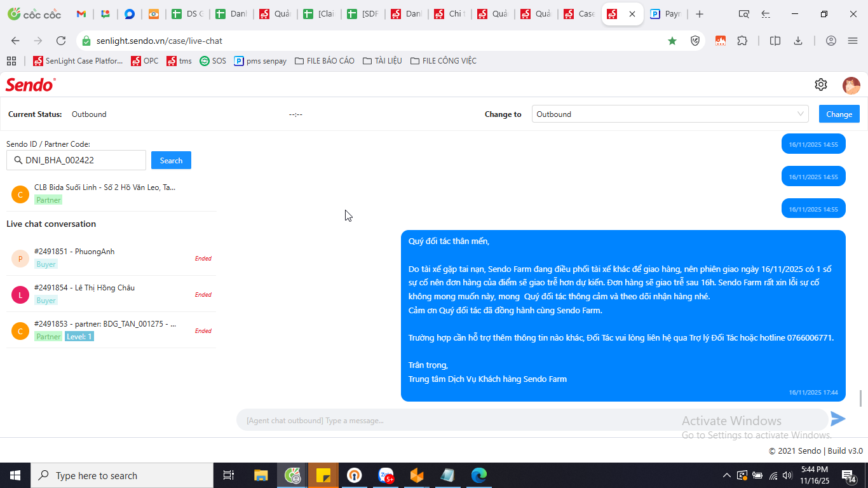Expand the Change to Outbound dropdown

670,114
